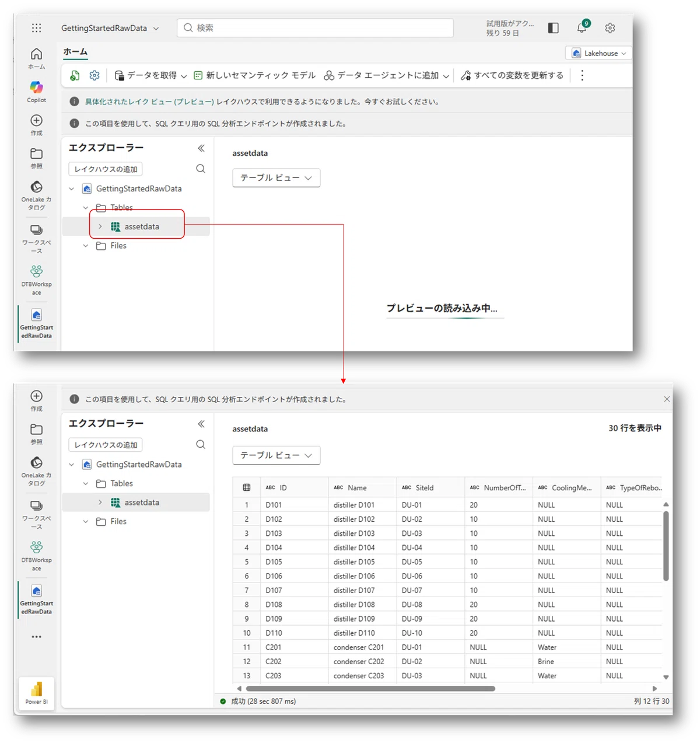Screen dimensions: 700x743
Task: Collapse Explorer pane («) in lower screenshot
Action: [x=201, y=424]
